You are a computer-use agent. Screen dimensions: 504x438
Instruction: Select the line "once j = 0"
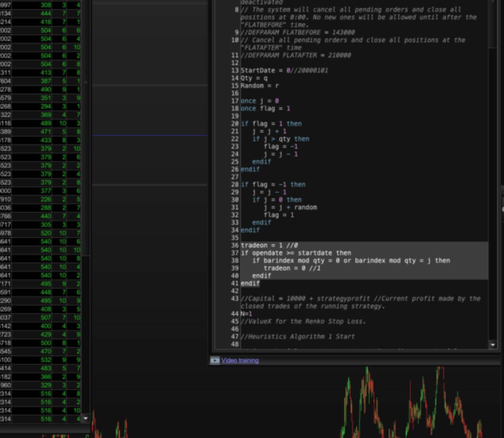coord(260,101)
